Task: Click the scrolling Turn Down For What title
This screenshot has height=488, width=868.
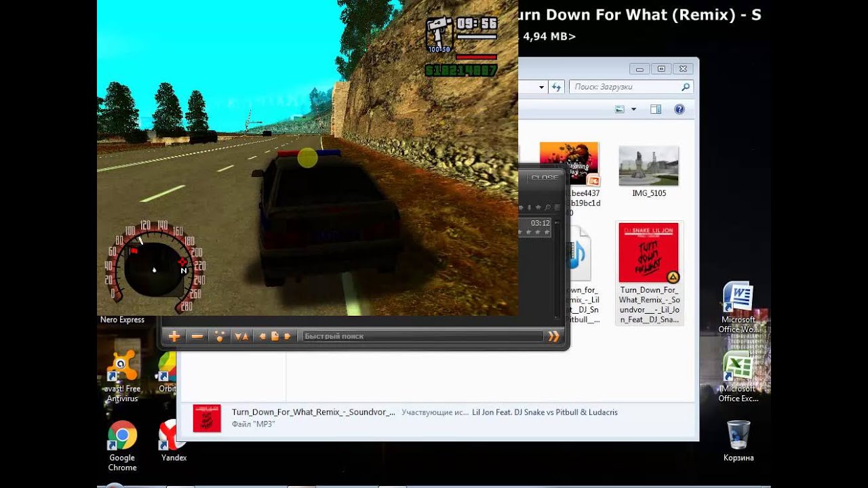Action: pyautogui.click(x=639, y=15)
